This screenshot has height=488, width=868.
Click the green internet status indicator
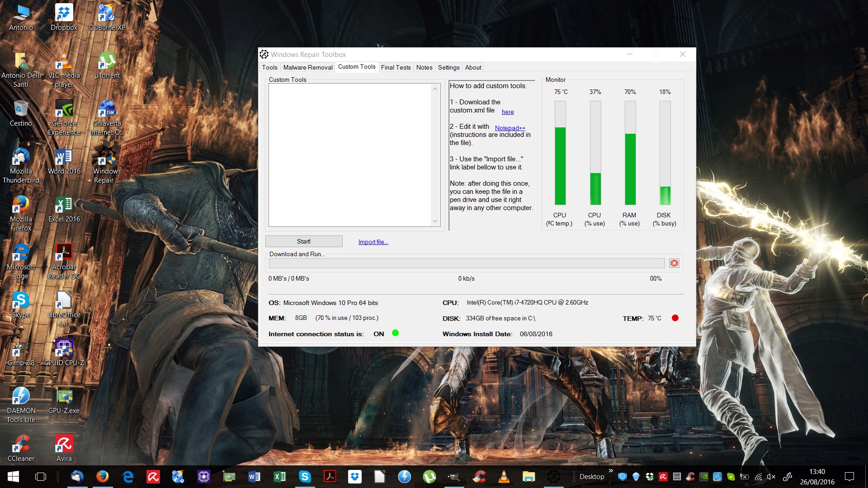click(395, 333)
